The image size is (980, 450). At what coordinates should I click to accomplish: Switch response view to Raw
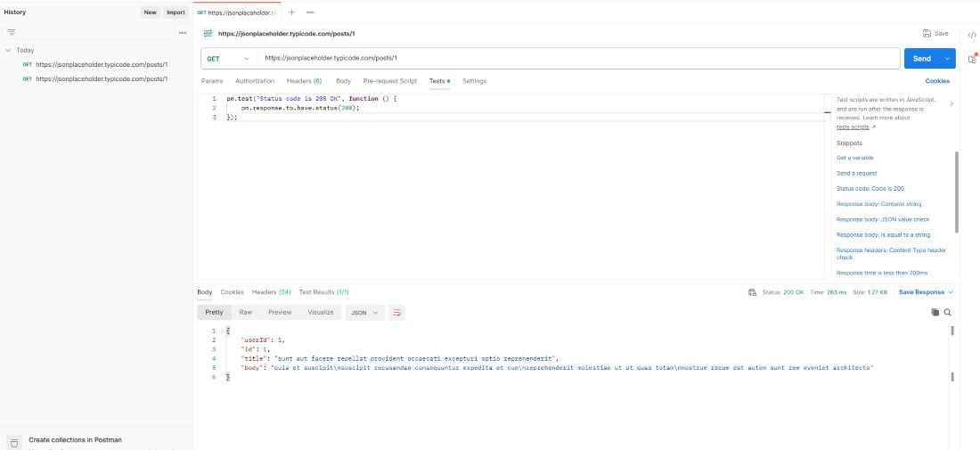[246, 313]
